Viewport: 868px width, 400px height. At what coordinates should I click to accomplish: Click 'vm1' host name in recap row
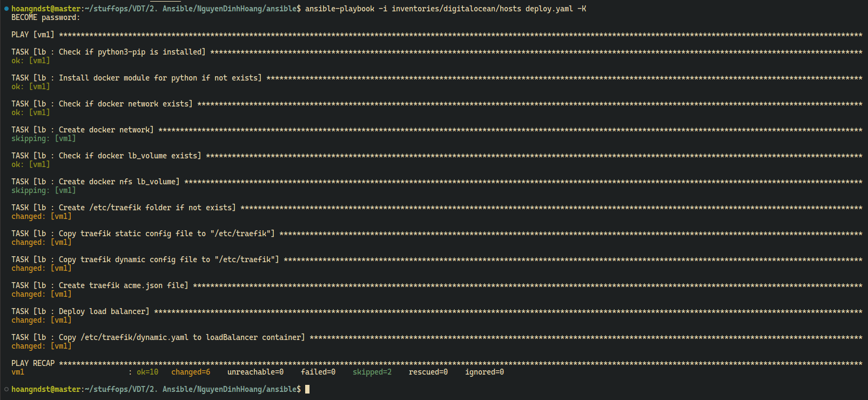point(18,372)
